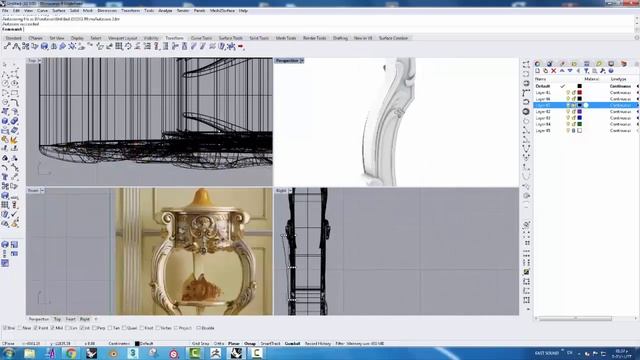
Task: Add viewport tab with plus button
Action: (x=96, y=319)
